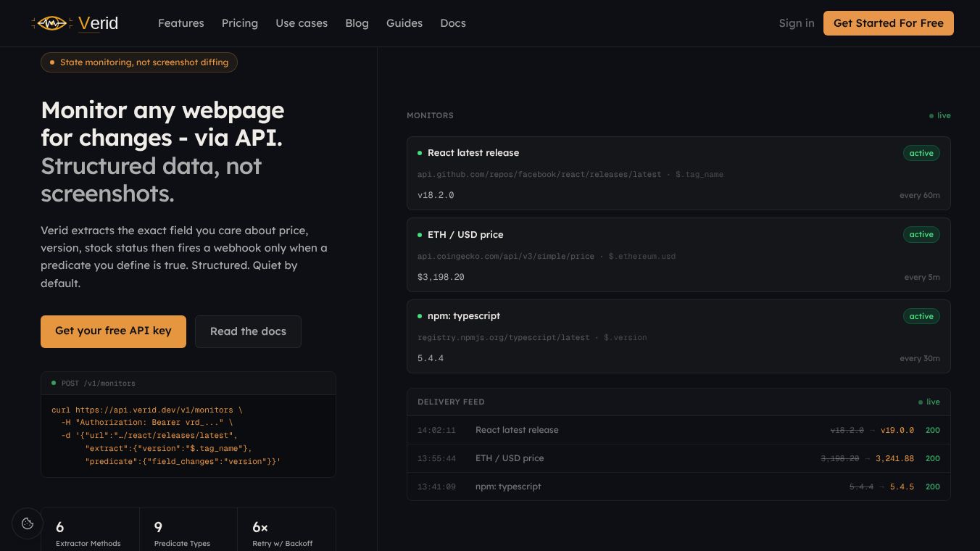
Task: Click the active badge on npm: typescript
Action: click(x=921, y=316)
